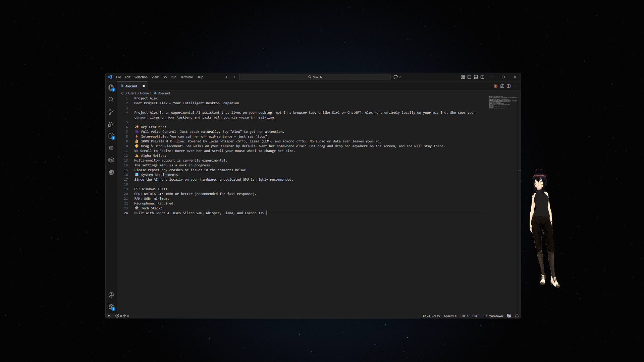Click the Copilot icon in the status bar
Screen dimensions: 644x362
coord(509,316)
